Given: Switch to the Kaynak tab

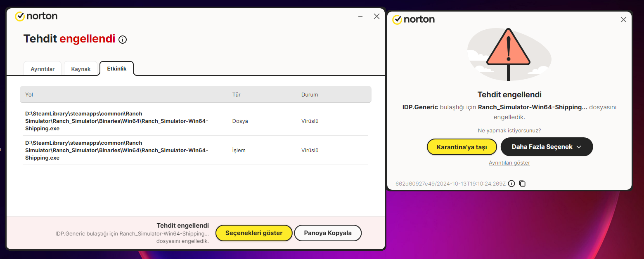Looking at the screenshot, I should [81, 69].
